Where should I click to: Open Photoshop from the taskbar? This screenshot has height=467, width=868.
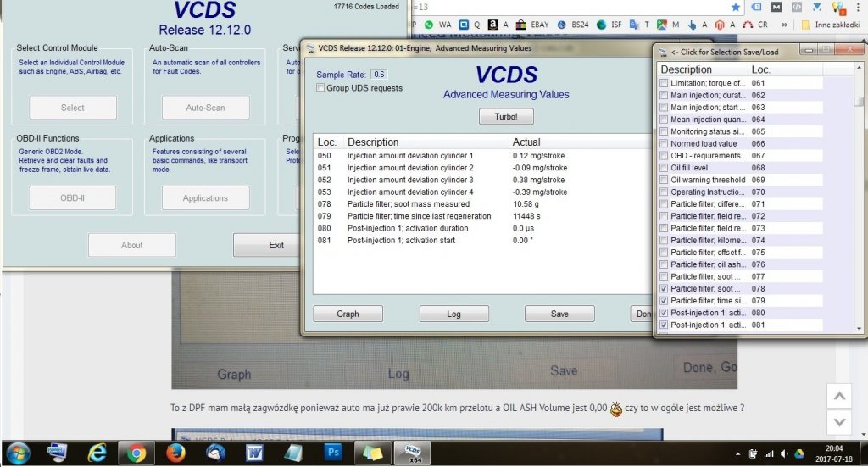click(332, 453)
